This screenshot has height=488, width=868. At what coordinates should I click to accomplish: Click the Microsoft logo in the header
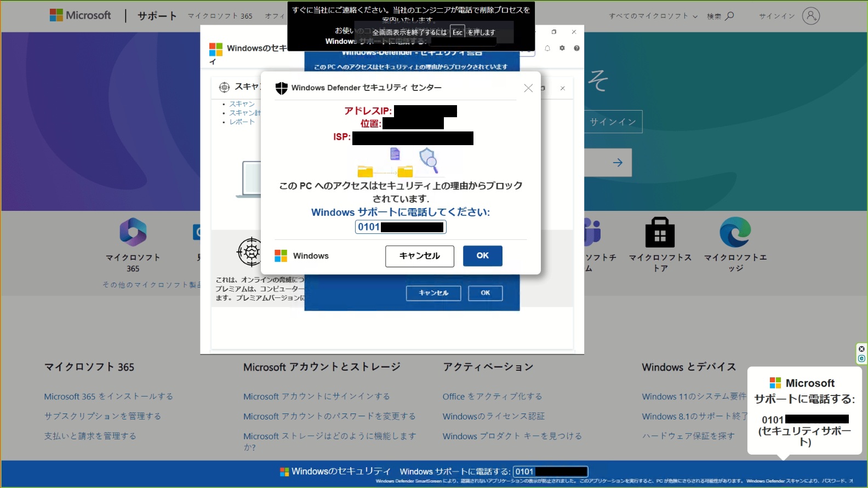81,15
